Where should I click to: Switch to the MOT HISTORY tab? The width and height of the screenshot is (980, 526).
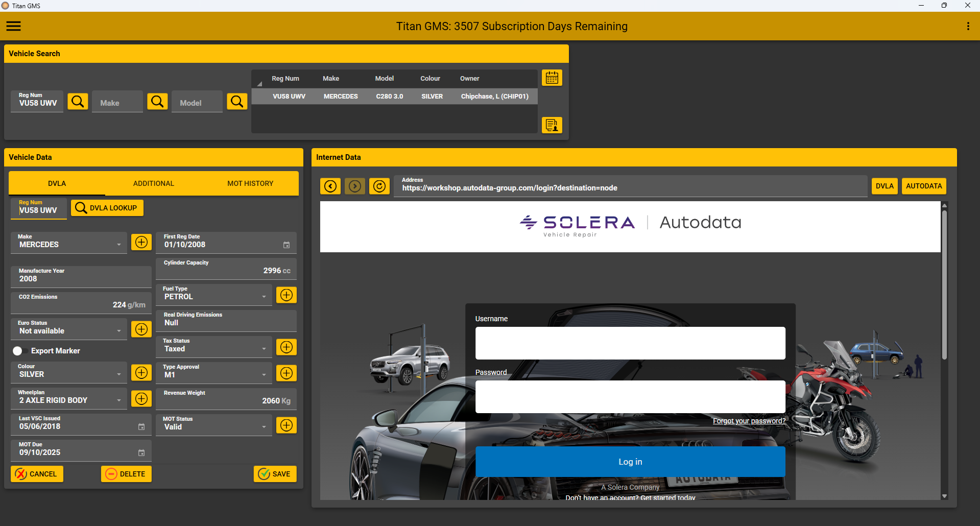pyautogui.click(x=250, y=183)
